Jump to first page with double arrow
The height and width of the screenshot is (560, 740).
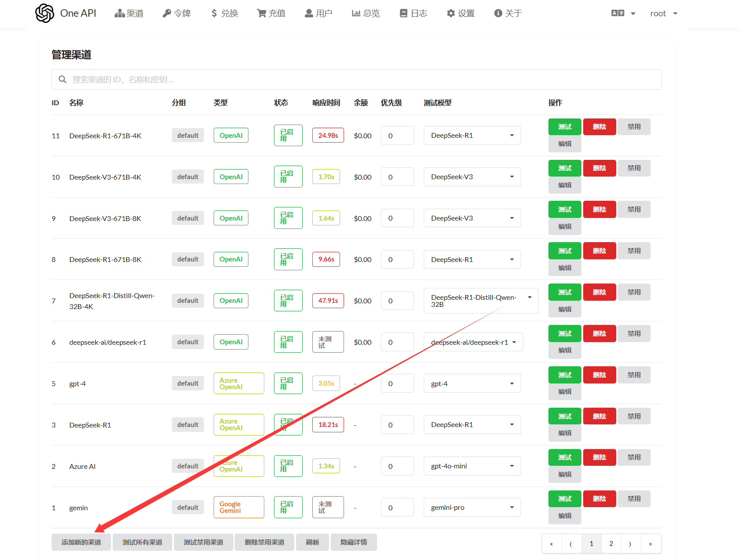(x=551, y=543)
